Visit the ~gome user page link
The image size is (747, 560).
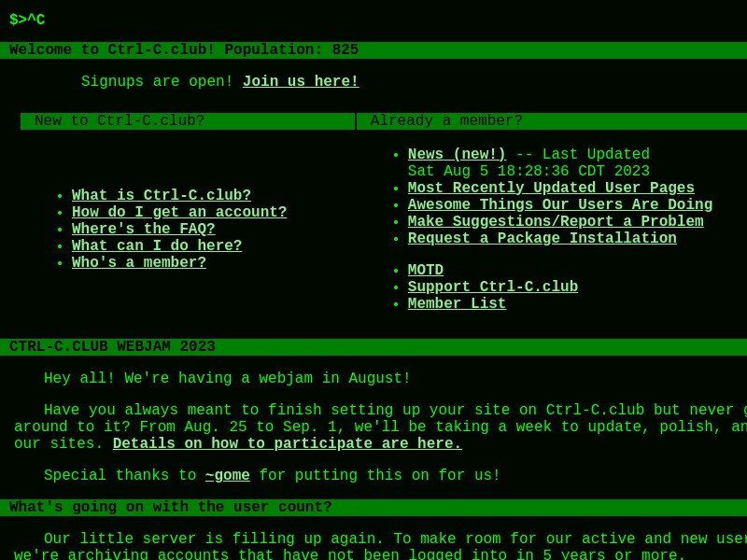tap(227, 475)
